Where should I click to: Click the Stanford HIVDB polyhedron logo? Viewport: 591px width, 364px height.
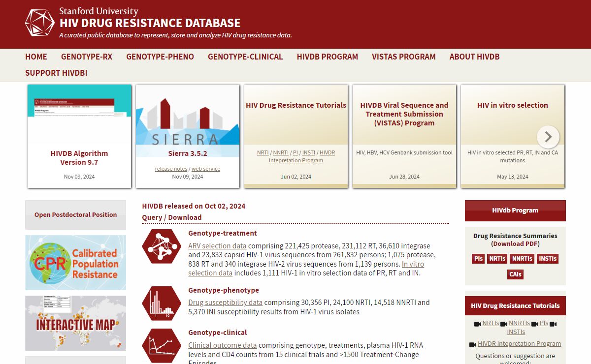pos(39,23)
